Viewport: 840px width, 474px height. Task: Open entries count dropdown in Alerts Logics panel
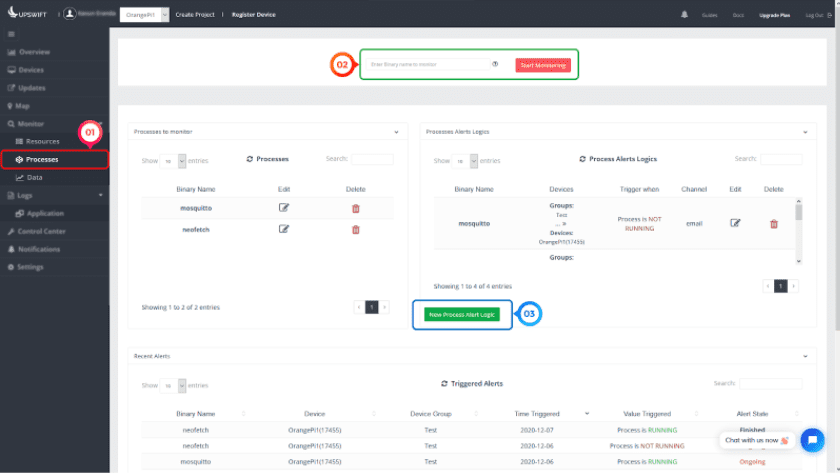click(464, 161)
